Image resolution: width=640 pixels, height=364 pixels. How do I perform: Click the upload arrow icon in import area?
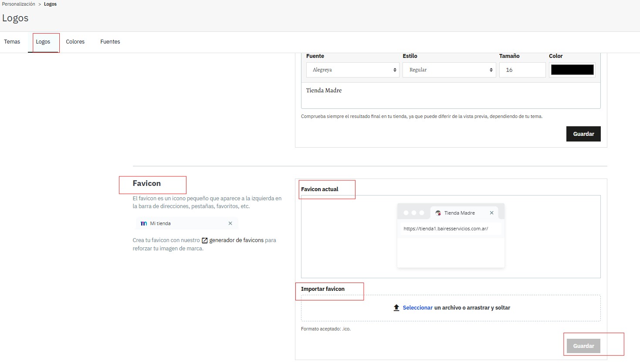point(396,308)
